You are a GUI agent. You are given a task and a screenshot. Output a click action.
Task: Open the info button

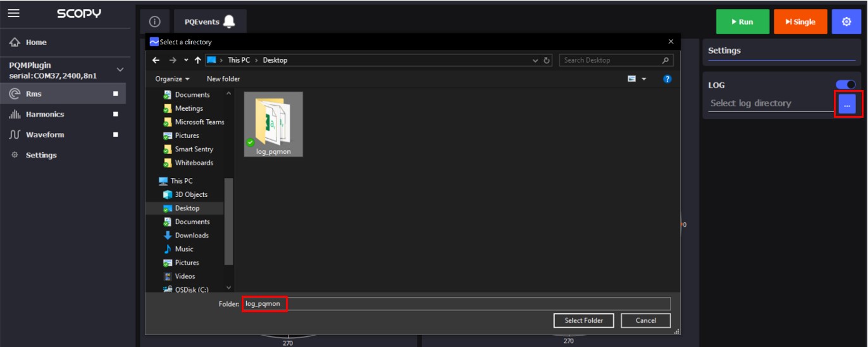pos(154,22)
